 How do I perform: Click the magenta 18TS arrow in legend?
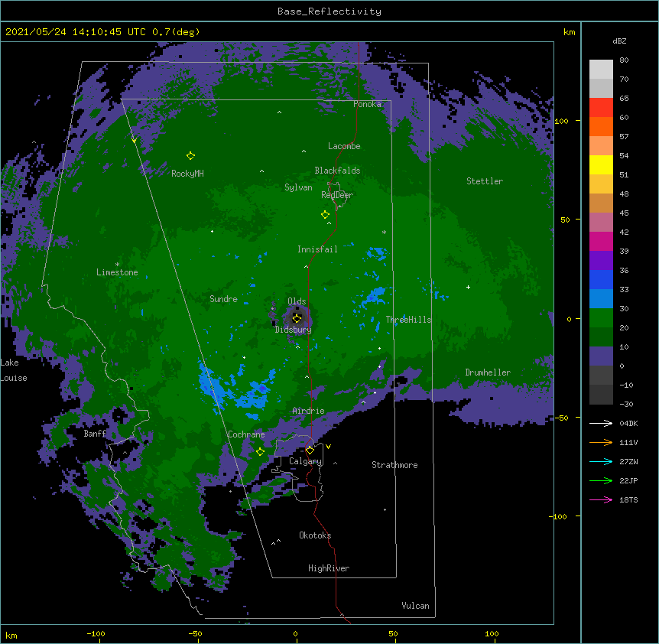(x=601, y=499)
